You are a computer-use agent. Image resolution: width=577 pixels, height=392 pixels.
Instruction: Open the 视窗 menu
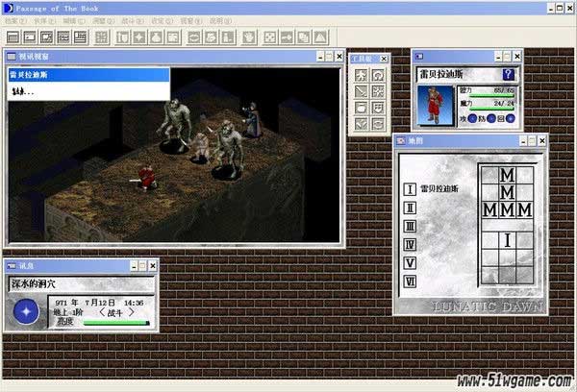coord(191,21)
